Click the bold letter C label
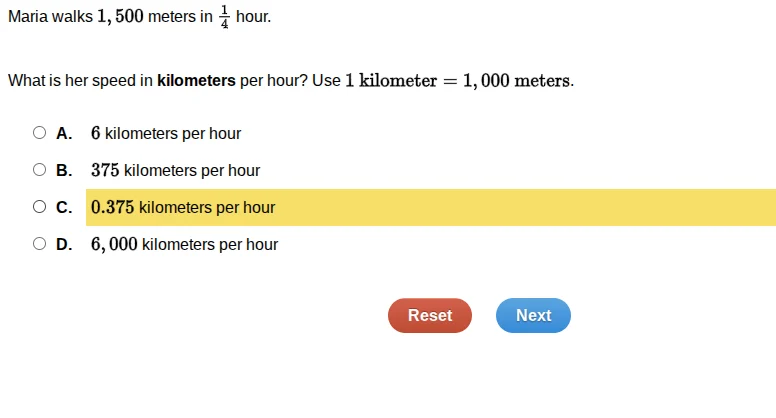Screen dimensions: 776x418 coord(64,207)
